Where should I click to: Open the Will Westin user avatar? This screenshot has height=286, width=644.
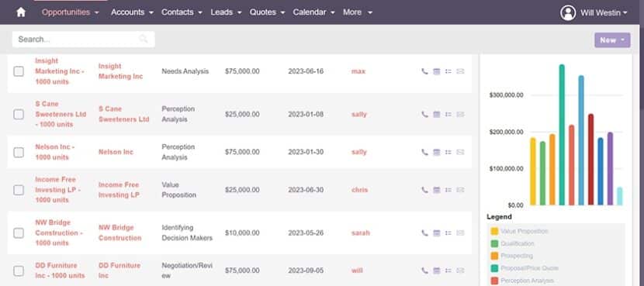568,12
